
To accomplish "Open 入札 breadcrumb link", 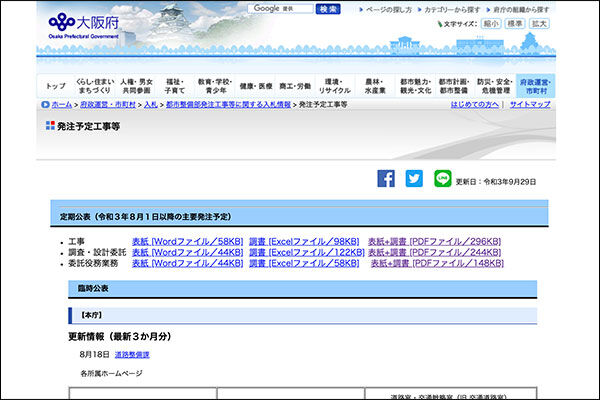I will pyautogui.click(x=151, y=104).
